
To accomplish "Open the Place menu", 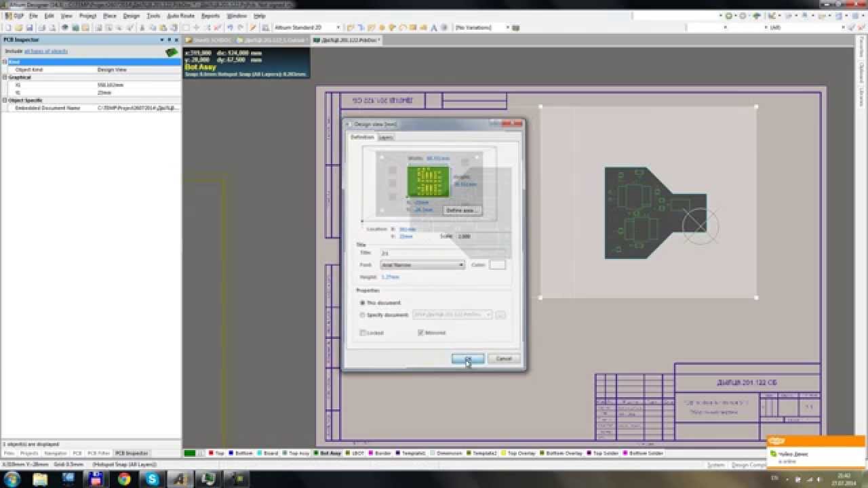I will 109,16.
